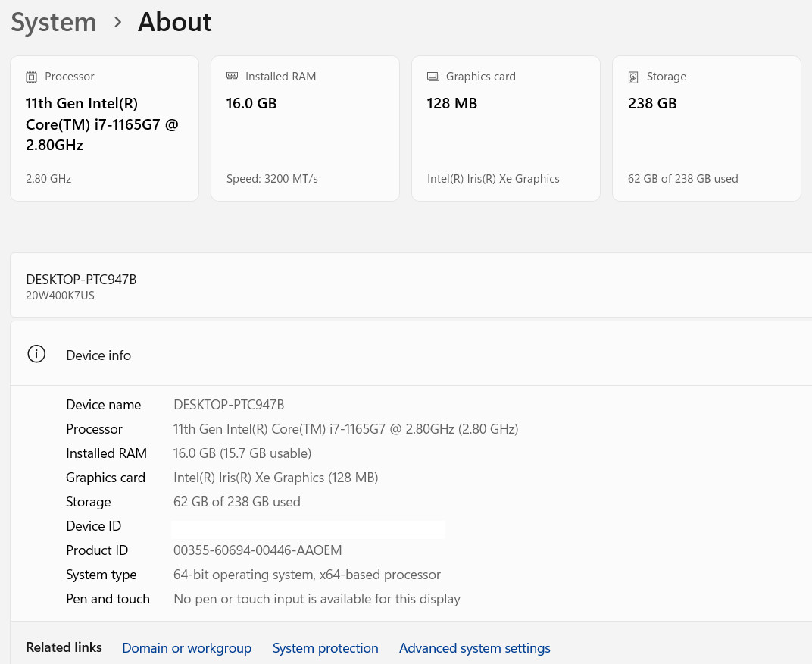Click Device name value DESKTOP-PTC947B in list
This screenshot has height=664, width=812.
click(x=229, y=405)
